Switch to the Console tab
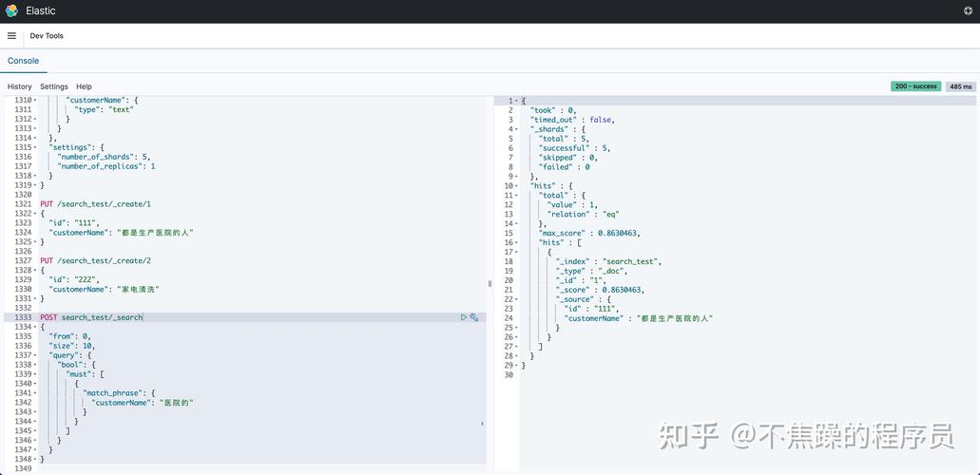This screenshot has height=475, width=980. [x=23, y=61]
